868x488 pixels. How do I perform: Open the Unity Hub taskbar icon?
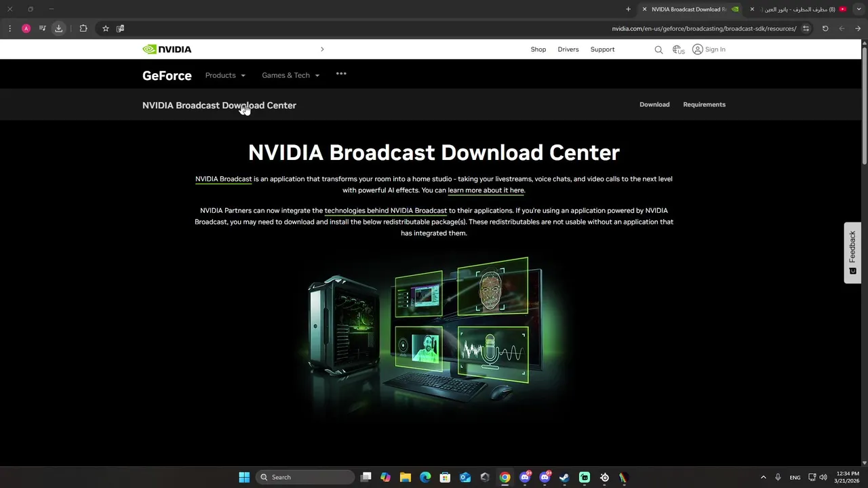click(x=485, y=477)
